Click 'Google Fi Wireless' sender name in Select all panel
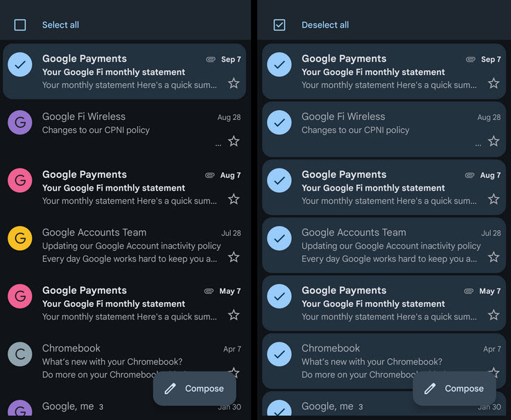This screenshot has width=511, height=420. point(84,116)
